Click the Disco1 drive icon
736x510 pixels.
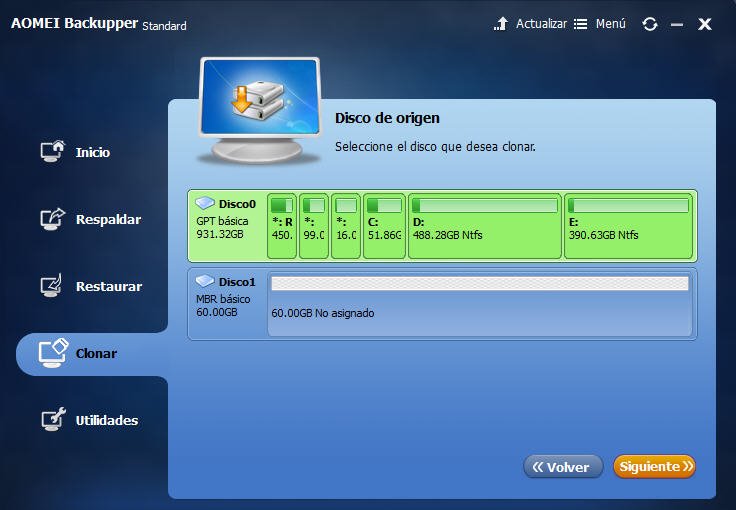[205, 281]
